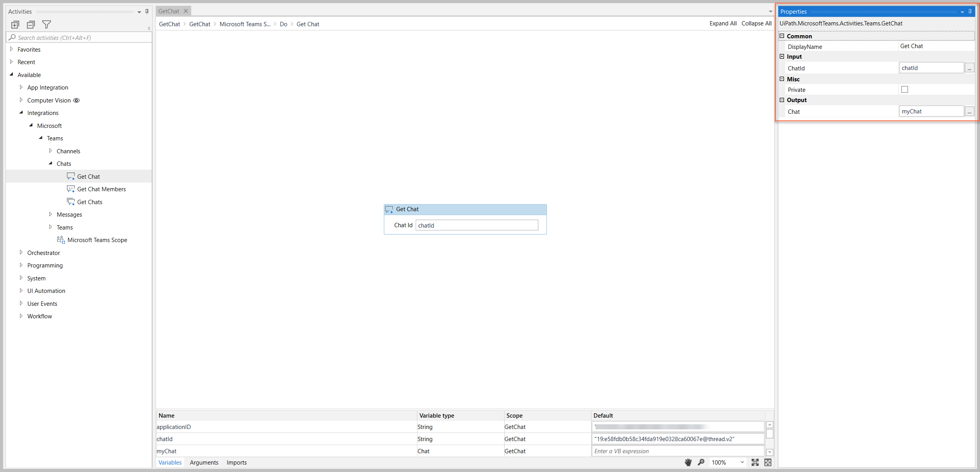980x472 pixels.
Task: Select the Microsoft Teams Scope activity
Action: (97, 240)
